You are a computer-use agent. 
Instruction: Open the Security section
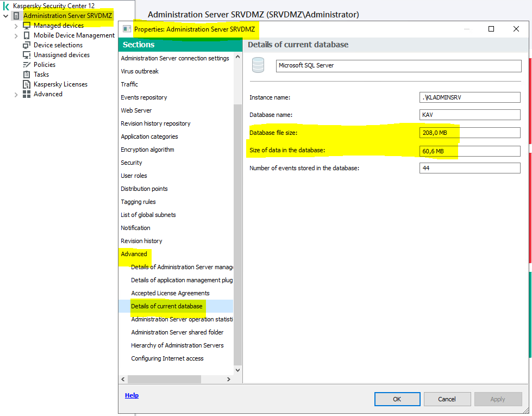tap(132, 163)
